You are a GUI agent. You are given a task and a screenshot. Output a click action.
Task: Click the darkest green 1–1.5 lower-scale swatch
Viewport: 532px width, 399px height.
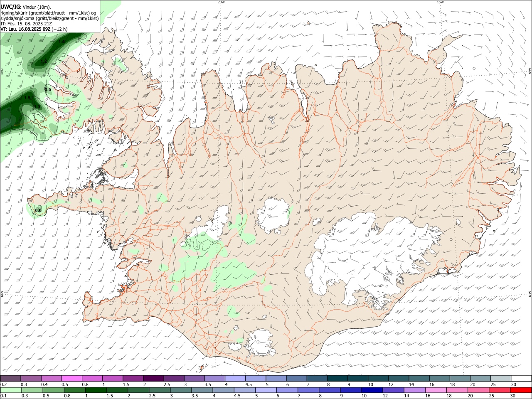96,390
